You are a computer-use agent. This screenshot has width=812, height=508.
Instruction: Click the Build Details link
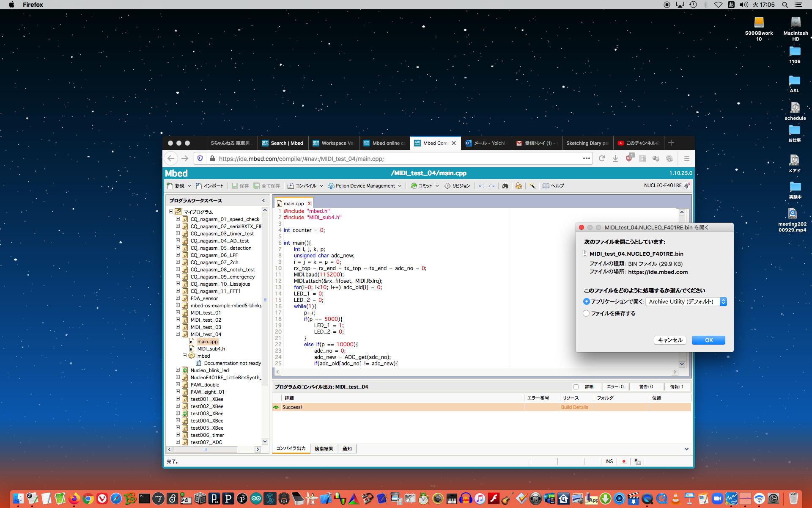pyautogui.click(x=574, y=407)
